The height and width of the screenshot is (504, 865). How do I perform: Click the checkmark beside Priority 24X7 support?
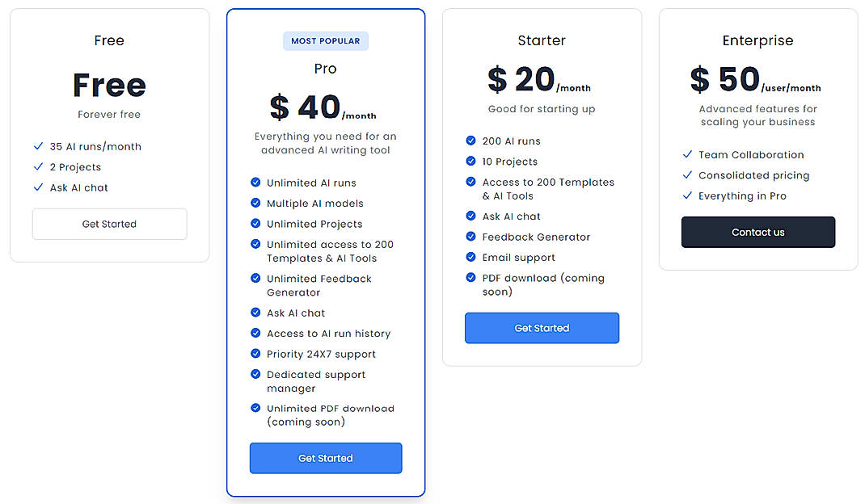(255, 354)
